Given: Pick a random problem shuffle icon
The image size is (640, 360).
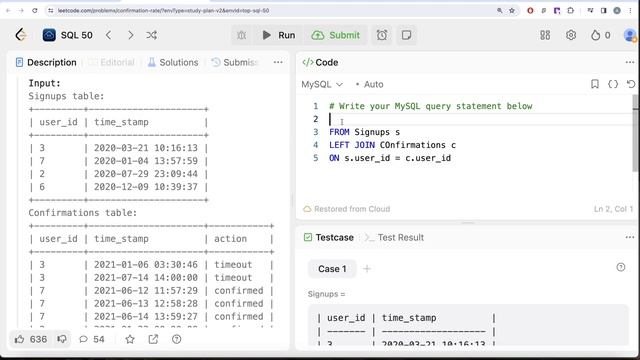Looking at the screenshot, I should pyautogui.click(x=151, y=35).
